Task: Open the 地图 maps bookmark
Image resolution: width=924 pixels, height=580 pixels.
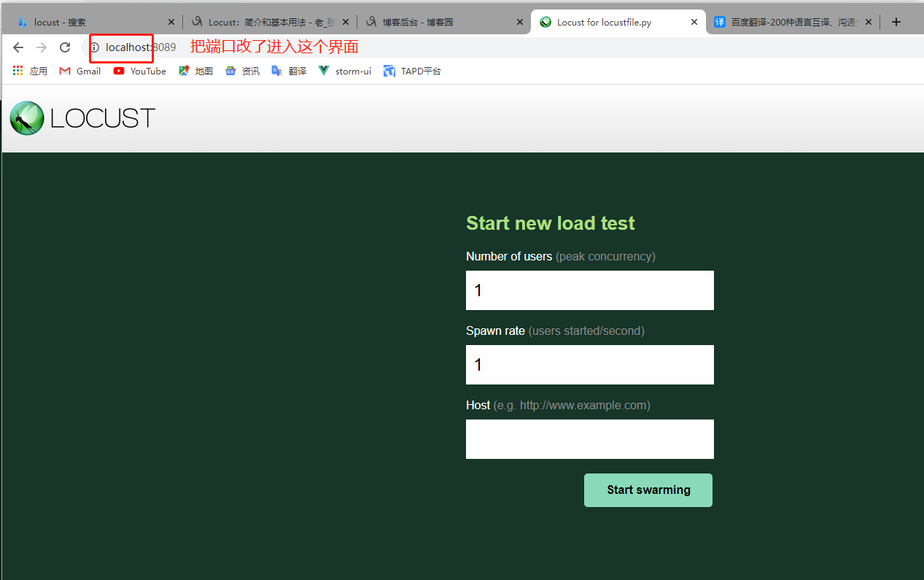Action: click(x=195, y=71)
